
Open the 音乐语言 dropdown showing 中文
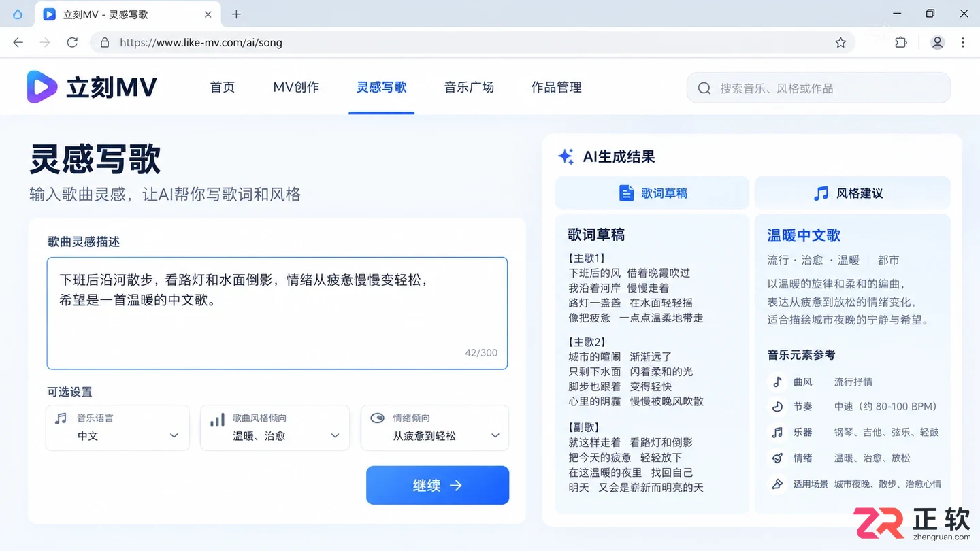tap(117, 428)
